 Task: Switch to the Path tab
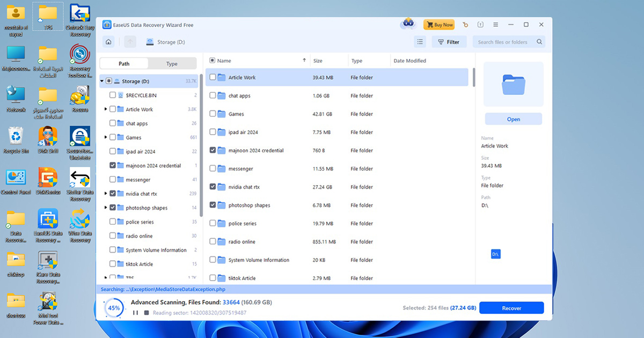(124, 64)
